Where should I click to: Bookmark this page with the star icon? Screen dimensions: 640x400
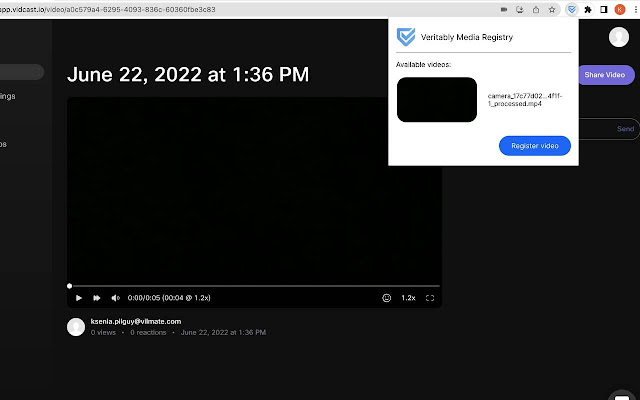tap(552, 9)
